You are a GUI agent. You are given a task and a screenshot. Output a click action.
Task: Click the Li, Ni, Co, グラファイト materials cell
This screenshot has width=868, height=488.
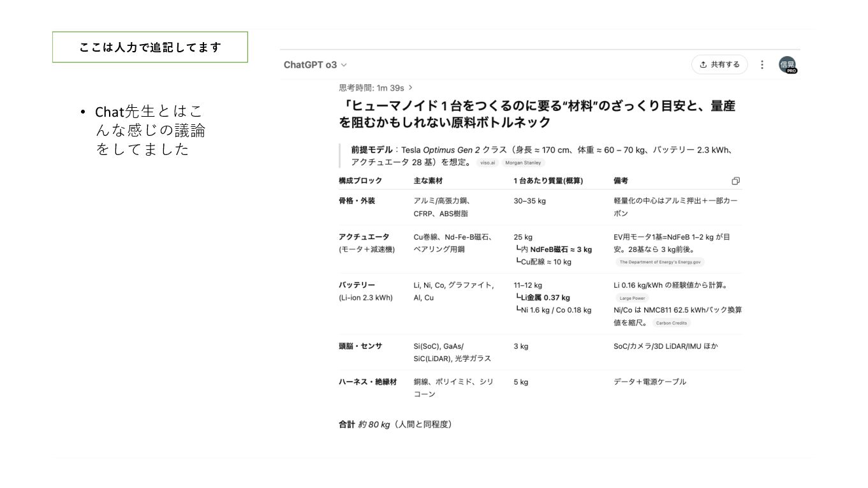point(453,292)
